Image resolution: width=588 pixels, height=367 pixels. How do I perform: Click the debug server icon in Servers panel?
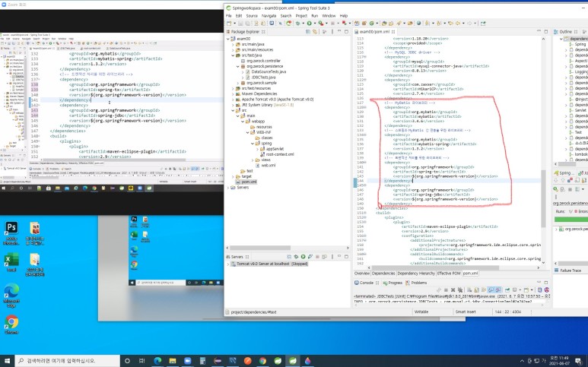click(x=296, y=257)
